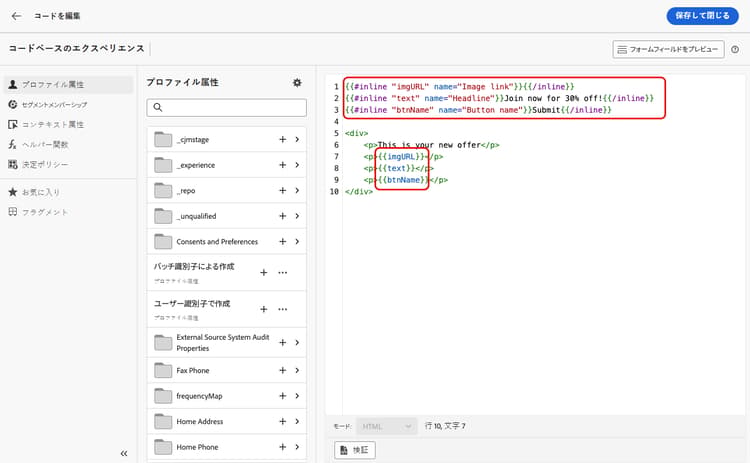Select コンテキスト属性 in the sidebar
Viewport: 750px width, 463px height.
coord(53,125)
